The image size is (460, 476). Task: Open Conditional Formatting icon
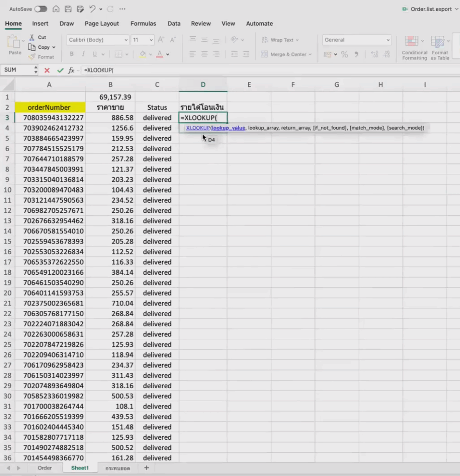tap(412, 42)
